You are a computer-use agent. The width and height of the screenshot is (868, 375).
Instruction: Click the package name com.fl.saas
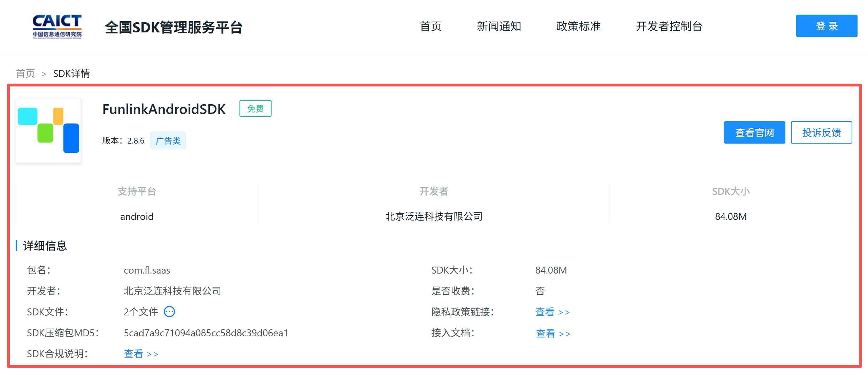[x=147, y=270]
